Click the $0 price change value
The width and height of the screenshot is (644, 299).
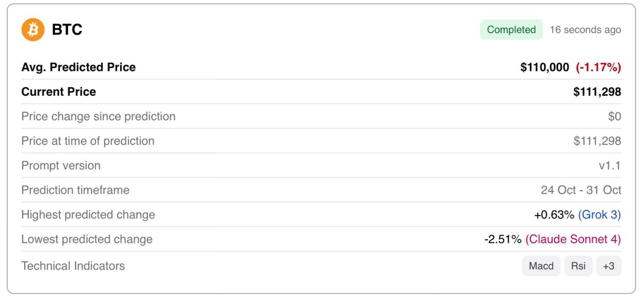(x=614, y=116)
